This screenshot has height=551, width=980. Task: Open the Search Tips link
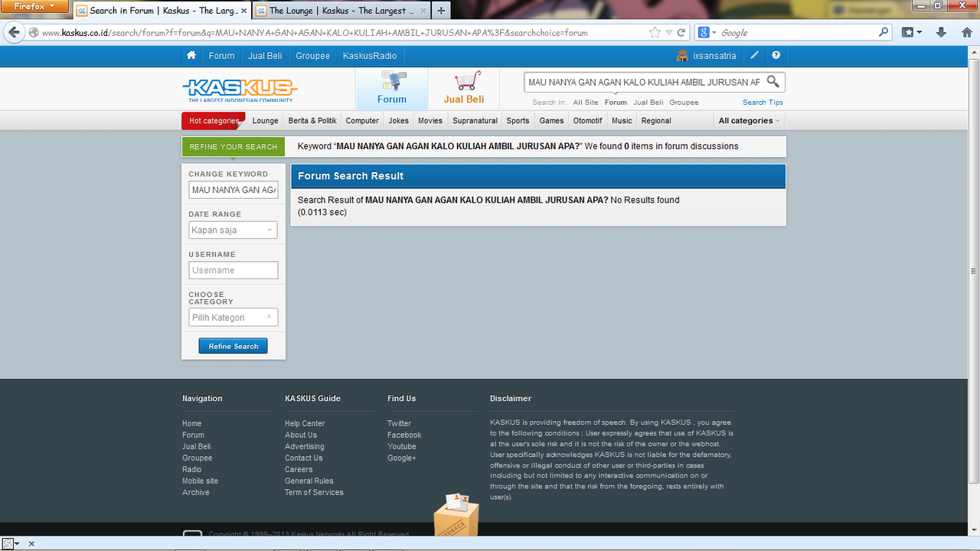pos(763,102)
